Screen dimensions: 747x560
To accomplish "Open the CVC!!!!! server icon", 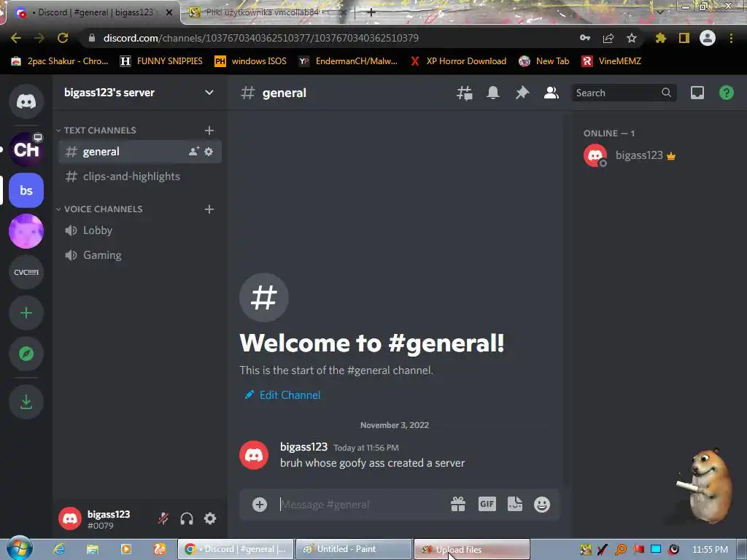I will click(26, 272).
